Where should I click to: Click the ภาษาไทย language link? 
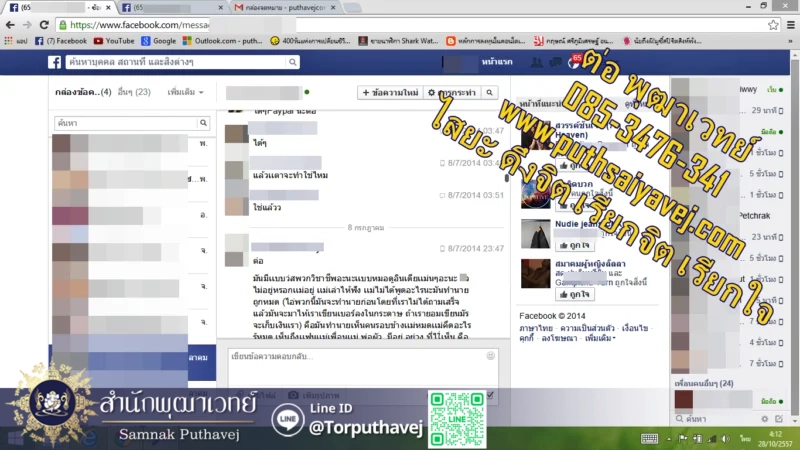pyautogui.click(x=536, y=328)
